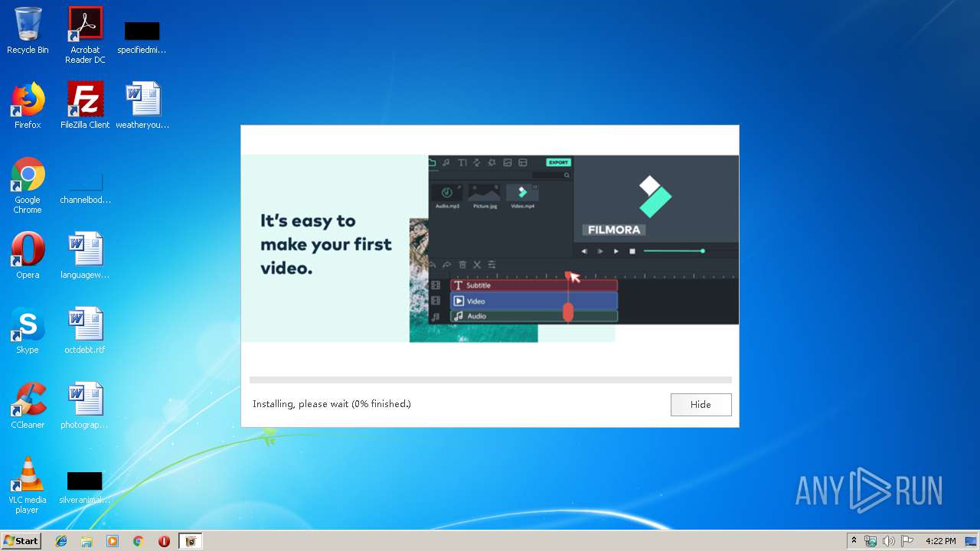Open Windows Explorer folder in taskbar
980x551 pixels.
pyautogui.click(x=87, y=541)
